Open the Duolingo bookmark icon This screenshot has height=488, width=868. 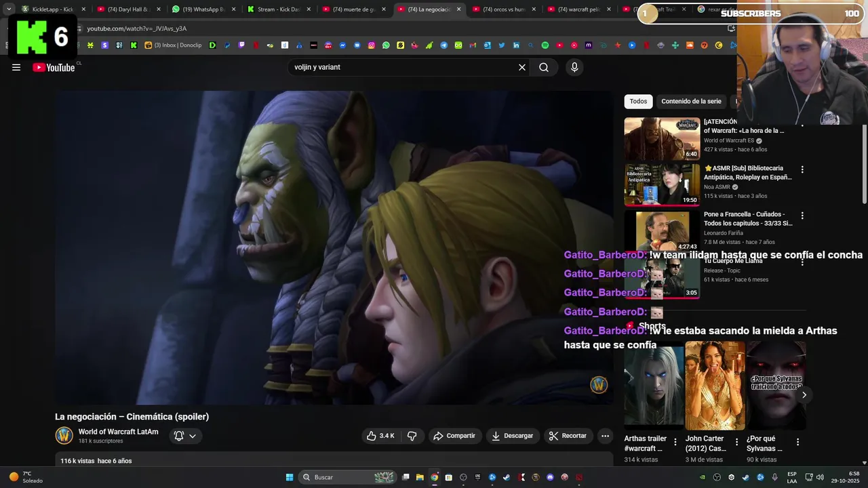(458, 45)
